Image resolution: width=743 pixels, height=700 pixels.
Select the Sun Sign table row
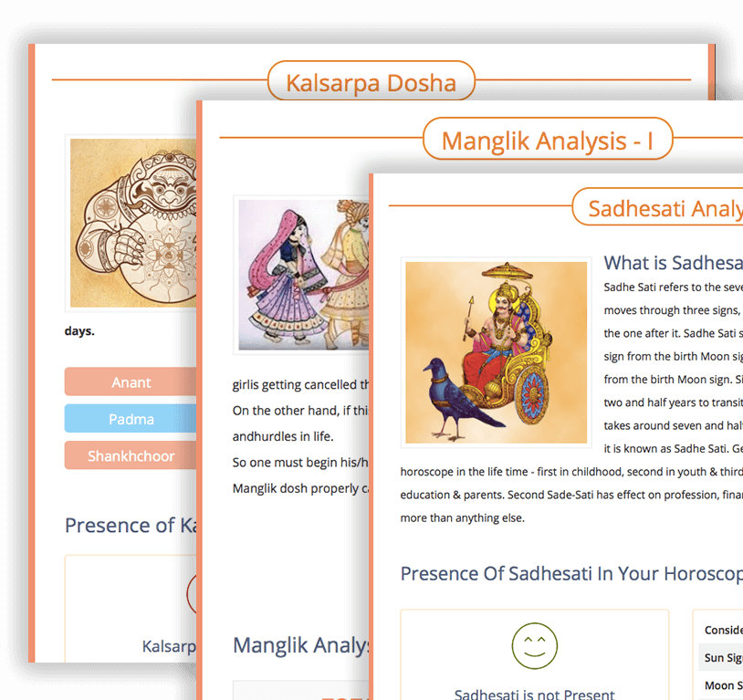coord(720,657)
